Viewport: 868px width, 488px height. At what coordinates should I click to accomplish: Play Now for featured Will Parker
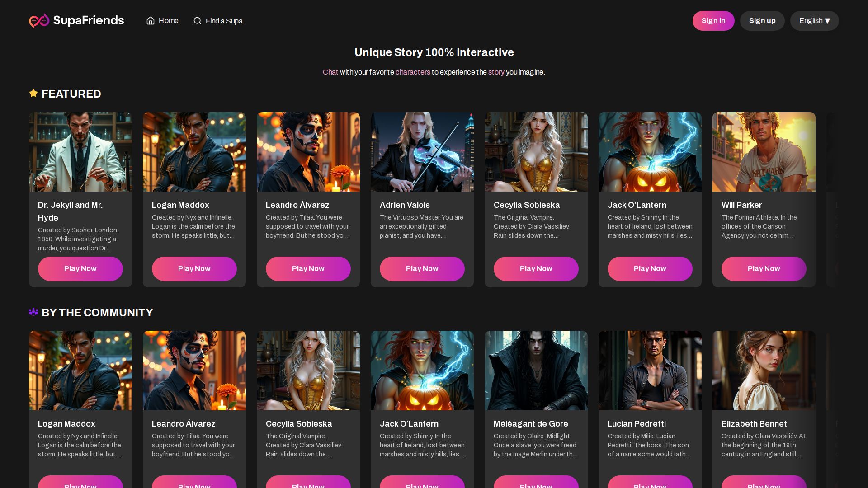pyautogui.click(x=764, y=269)
